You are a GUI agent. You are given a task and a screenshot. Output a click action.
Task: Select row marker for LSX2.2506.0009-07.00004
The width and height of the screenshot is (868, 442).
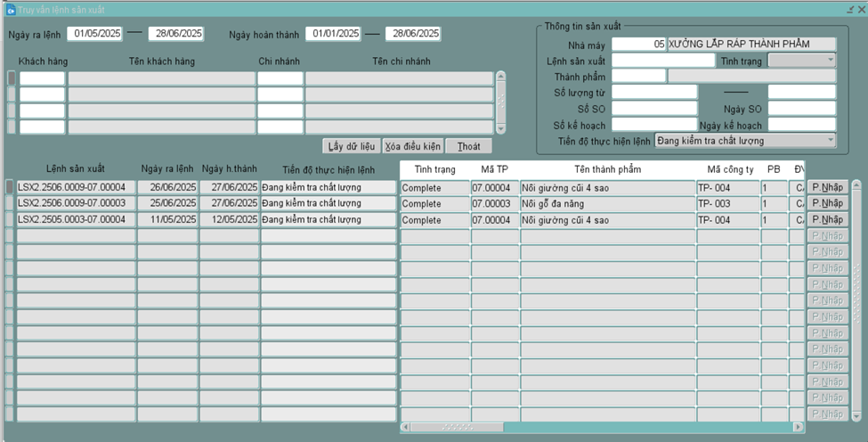[x=10, y=187]
